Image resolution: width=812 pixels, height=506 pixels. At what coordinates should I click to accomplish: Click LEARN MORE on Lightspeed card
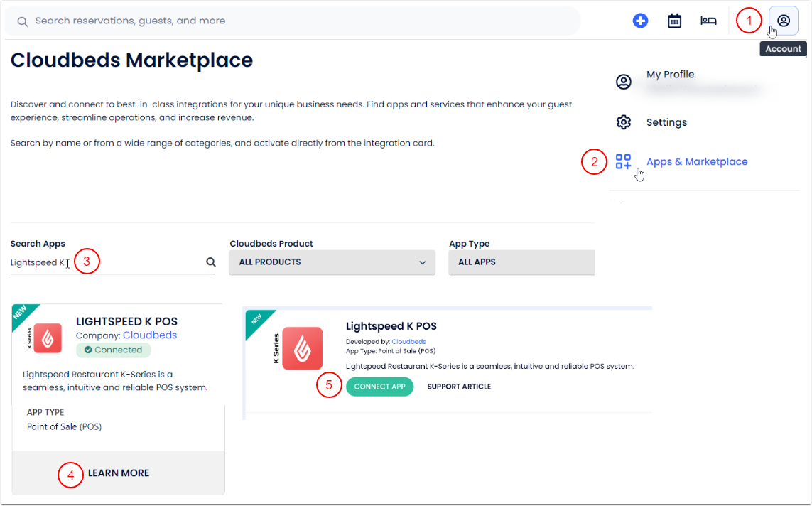(119, 473)
